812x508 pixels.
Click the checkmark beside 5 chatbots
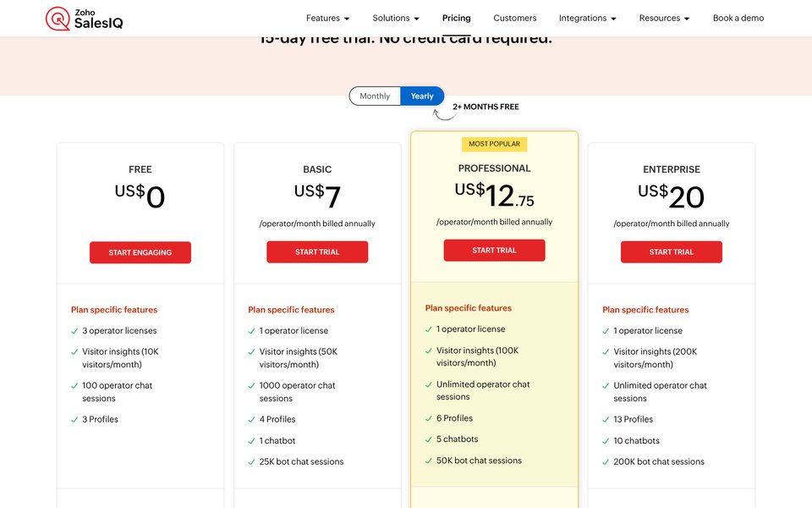(429, 439)
